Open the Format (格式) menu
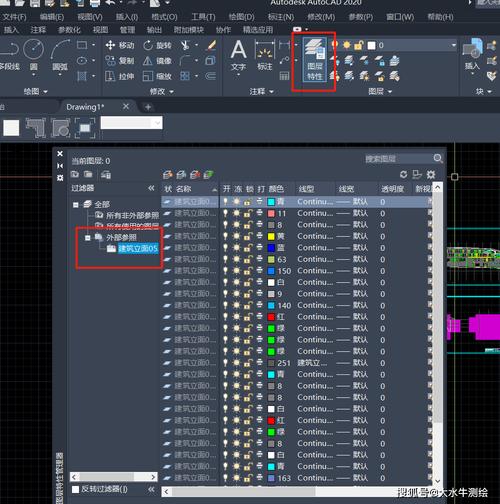Image resolution: width=500 pixels, height=504 pixels. coord(164,17)
